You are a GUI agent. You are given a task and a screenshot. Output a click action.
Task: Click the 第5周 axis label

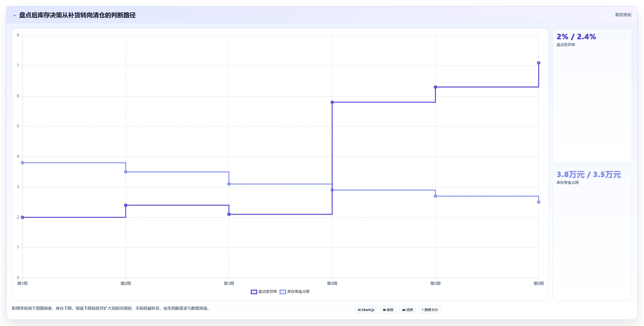[x=435, y=283]
